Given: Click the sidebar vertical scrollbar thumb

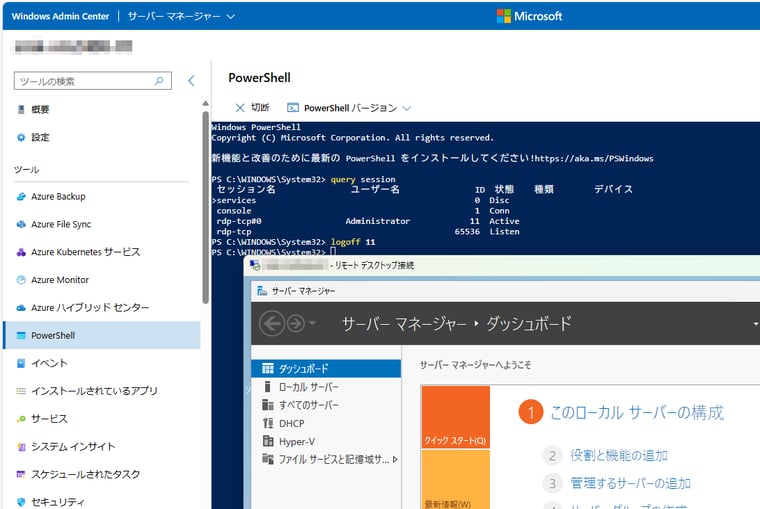Looking at the screenshot, I should click(206, 207).
